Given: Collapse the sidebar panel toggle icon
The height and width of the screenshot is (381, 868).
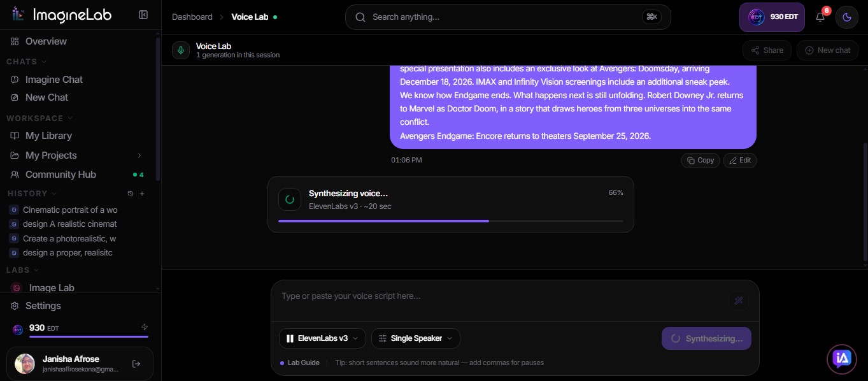Looking at the screenshot, I should point(143,15).
